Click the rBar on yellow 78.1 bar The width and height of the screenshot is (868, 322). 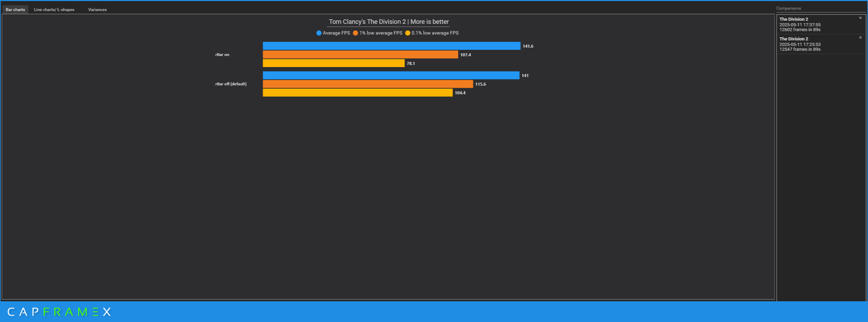pyautogui.click(x=334, y=63)
